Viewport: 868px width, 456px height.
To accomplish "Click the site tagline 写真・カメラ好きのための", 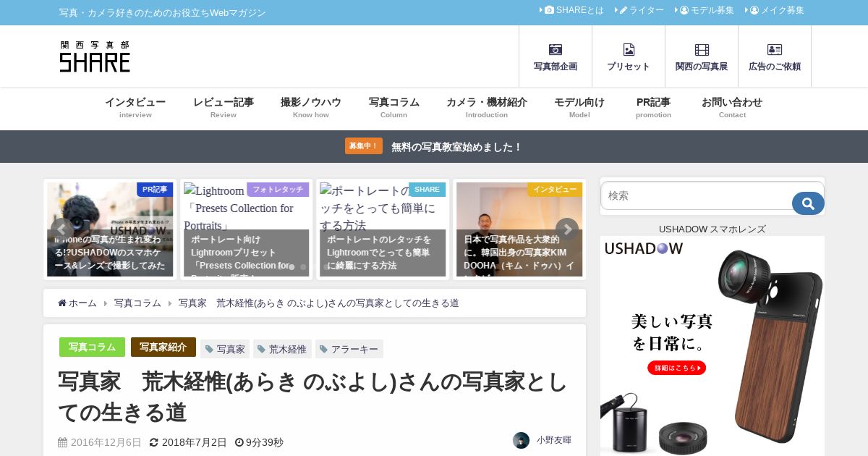I will click(163, 13).
